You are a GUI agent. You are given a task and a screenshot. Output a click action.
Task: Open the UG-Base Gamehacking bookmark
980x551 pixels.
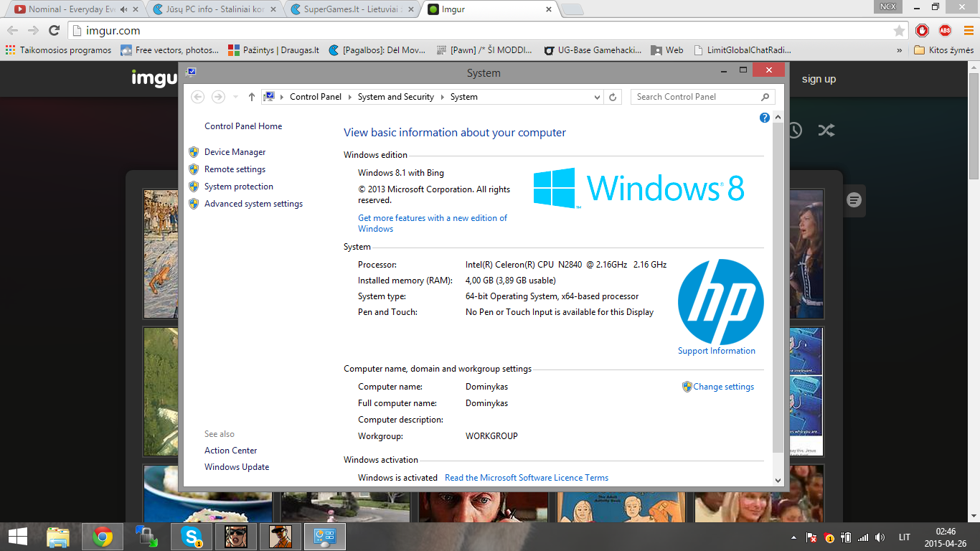593,50
